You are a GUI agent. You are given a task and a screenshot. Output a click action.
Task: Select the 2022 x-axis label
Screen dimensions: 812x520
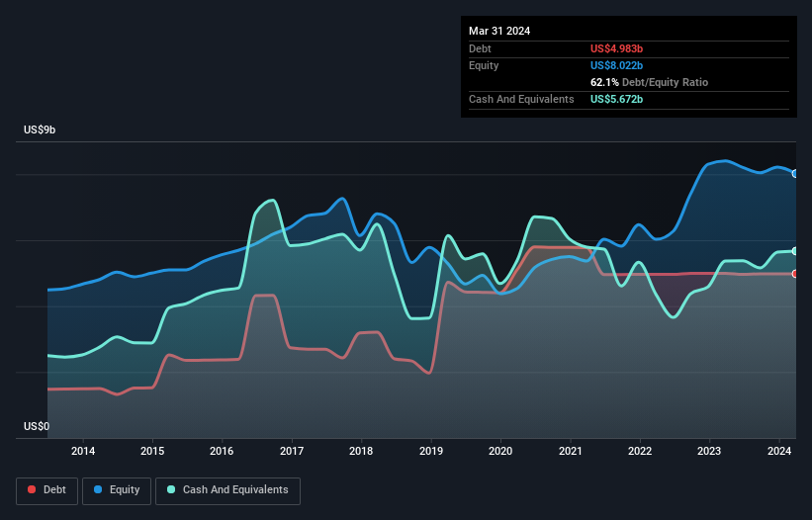point(640,451)
